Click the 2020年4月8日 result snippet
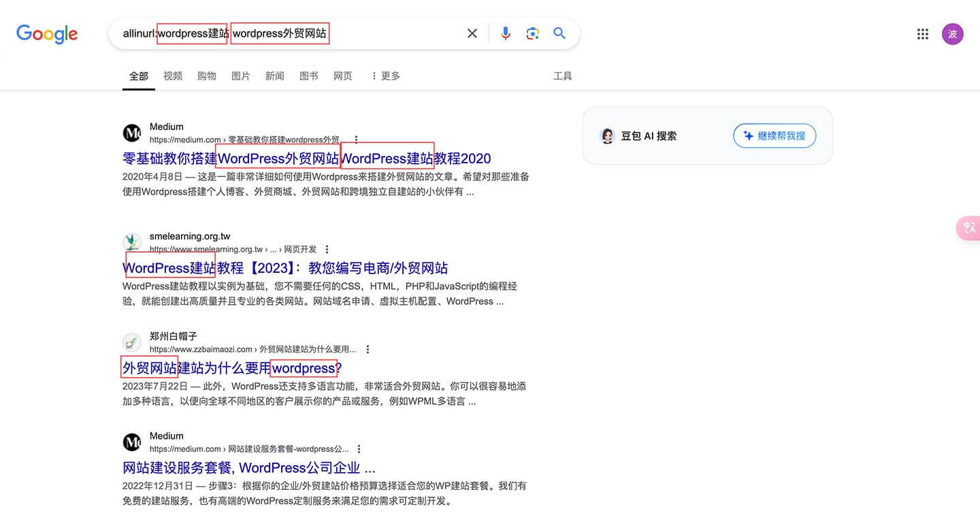The width and height of the screenshot is (980, 513). click(x=326, y=184)
